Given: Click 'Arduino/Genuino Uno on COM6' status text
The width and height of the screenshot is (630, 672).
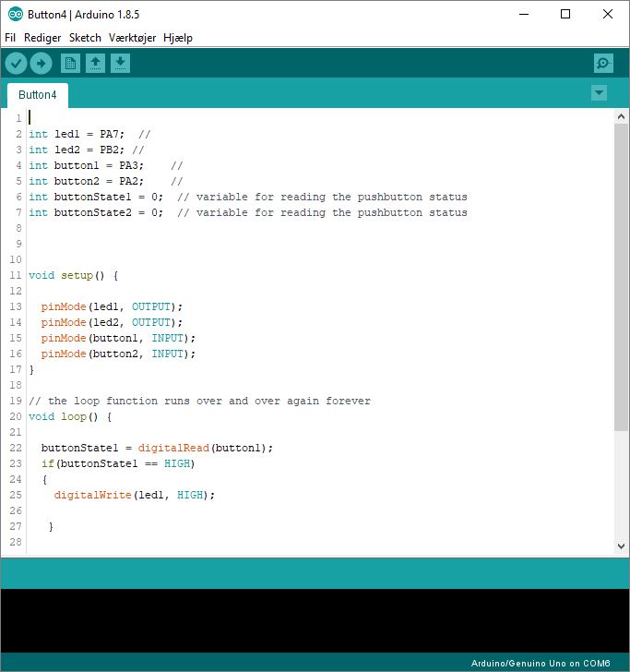Looking at the screenshot, I should click(x=541, y=663).
